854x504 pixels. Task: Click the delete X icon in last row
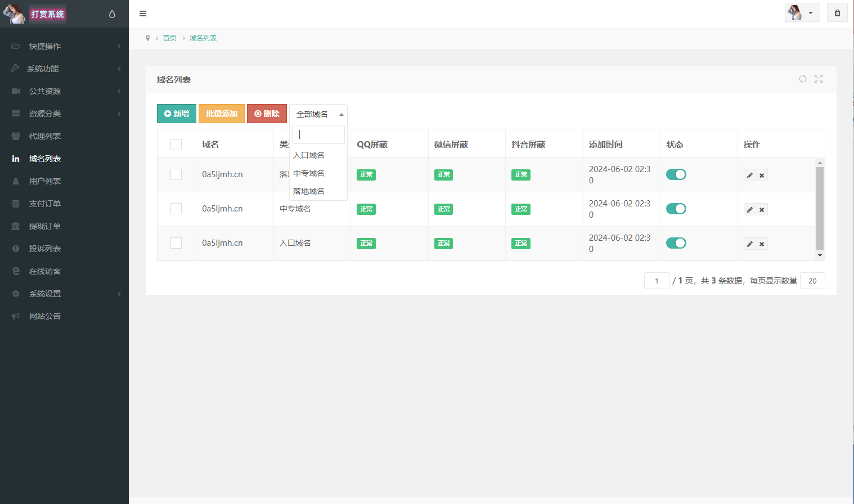[x=762, y=244]
